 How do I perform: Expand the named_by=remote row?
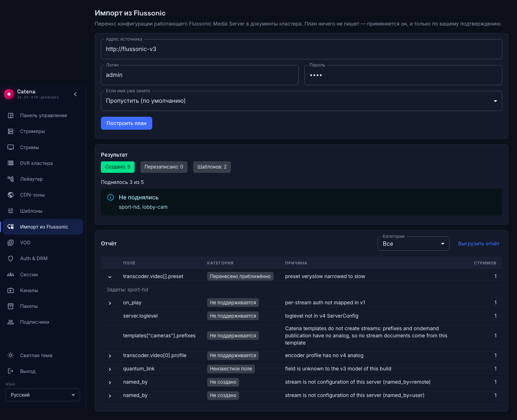coord(110,382)
